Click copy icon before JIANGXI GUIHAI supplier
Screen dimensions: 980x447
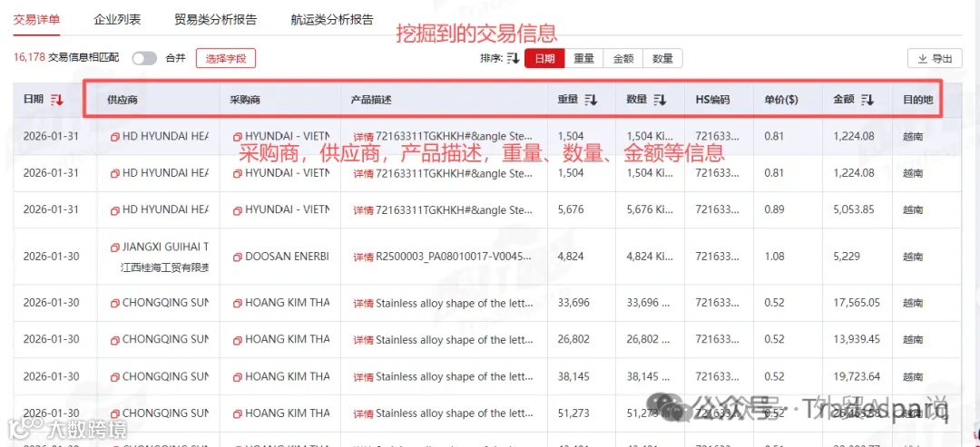[x=115, y=248]
